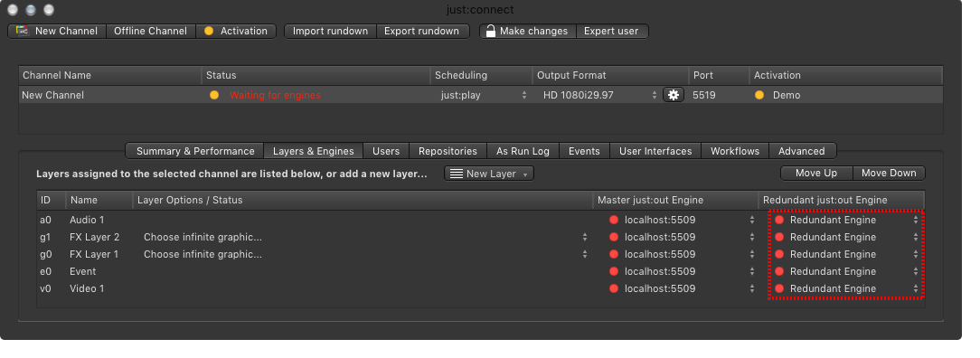Open the Activation button in toolbar
This screenshot has height=358, width=980.
236,31
